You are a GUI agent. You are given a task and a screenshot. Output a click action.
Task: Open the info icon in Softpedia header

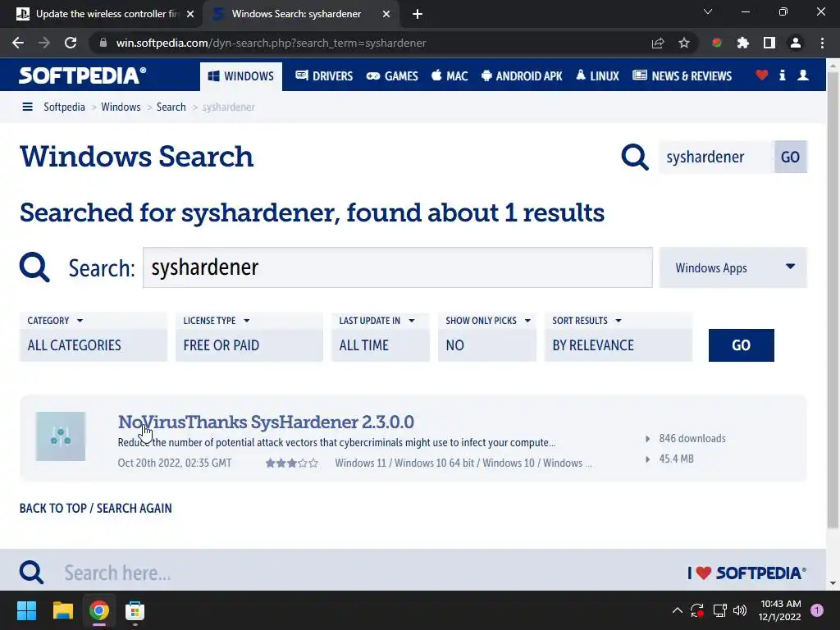[x=782, y=75]
